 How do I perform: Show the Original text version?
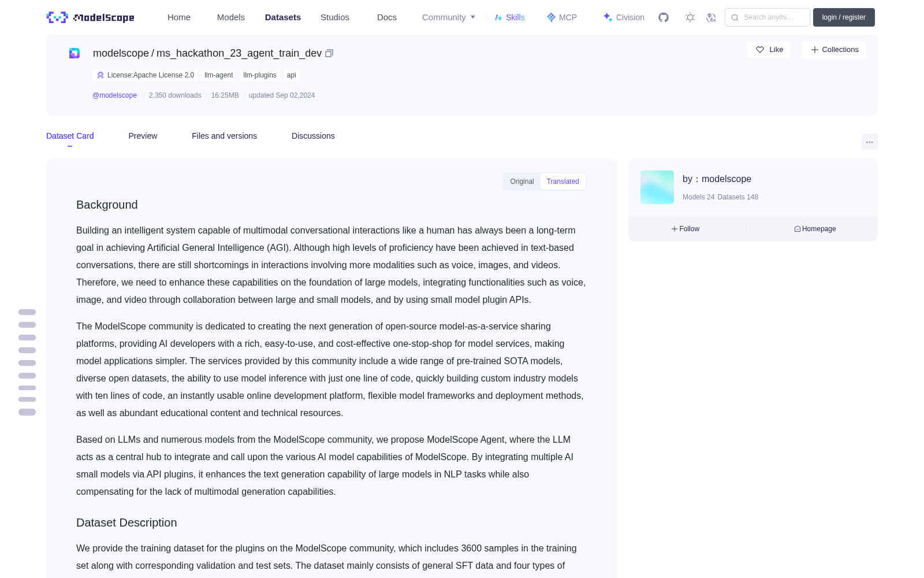tap(522, 181)
